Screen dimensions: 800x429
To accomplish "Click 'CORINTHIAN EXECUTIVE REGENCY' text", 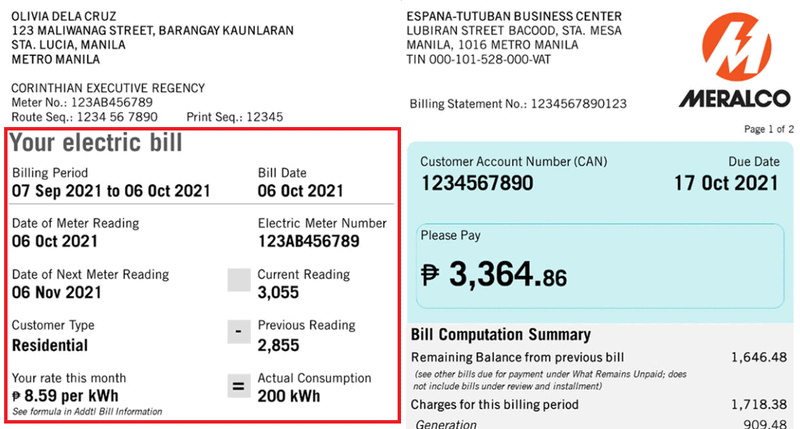I will (x=108, y=88).
